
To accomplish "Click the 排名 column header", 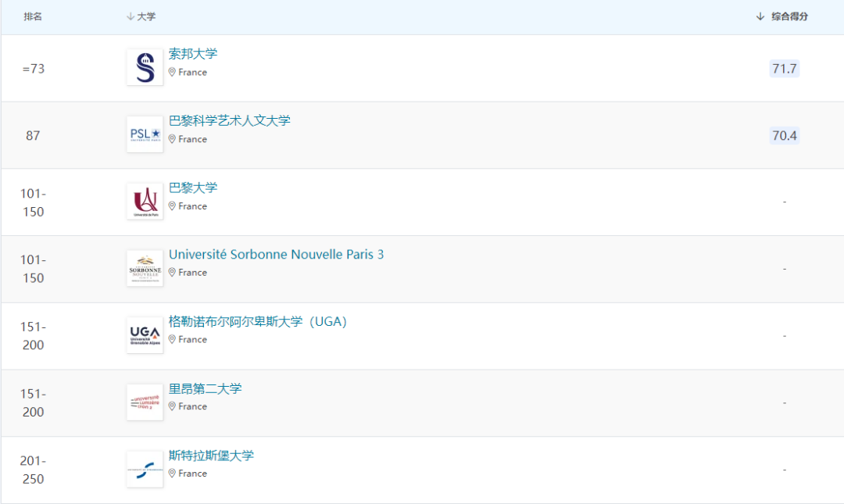I will pyautogui.click(x=33, y=16).
